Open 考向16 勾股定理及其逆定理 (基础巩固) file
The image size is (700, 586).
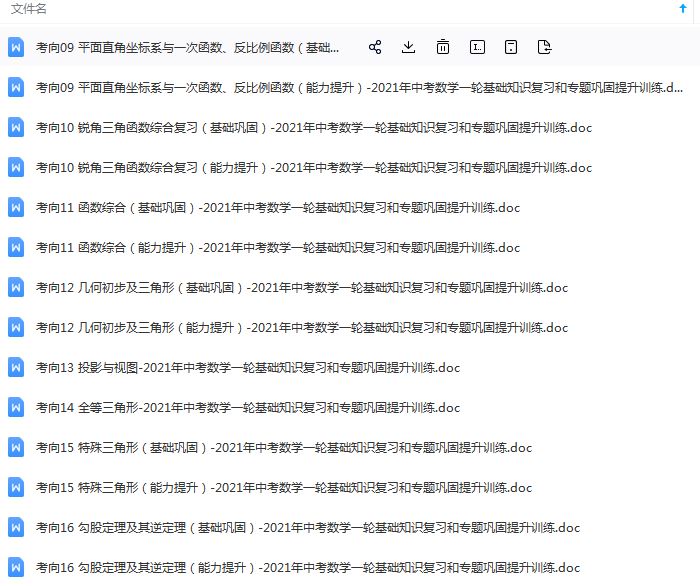307,528
